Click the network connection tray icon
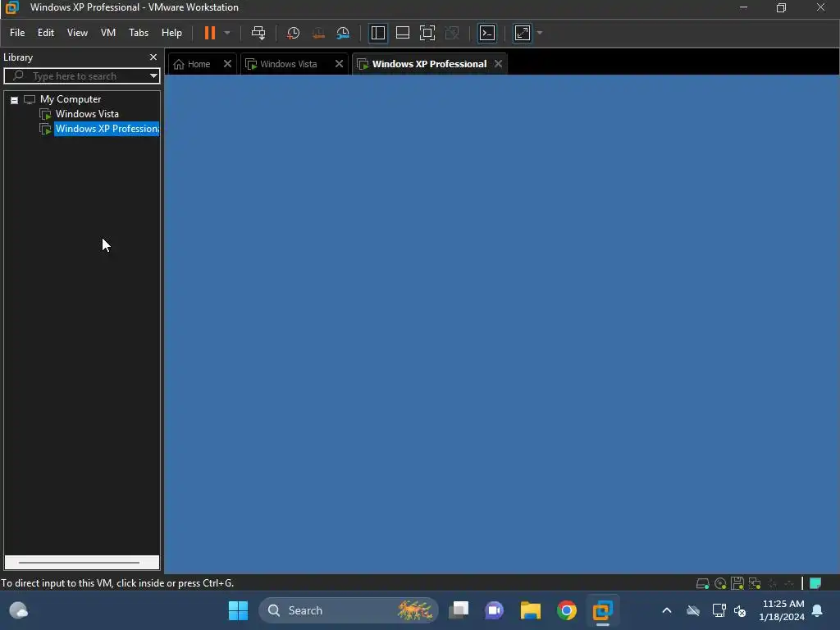840x630 pixels. pos(719,610)
